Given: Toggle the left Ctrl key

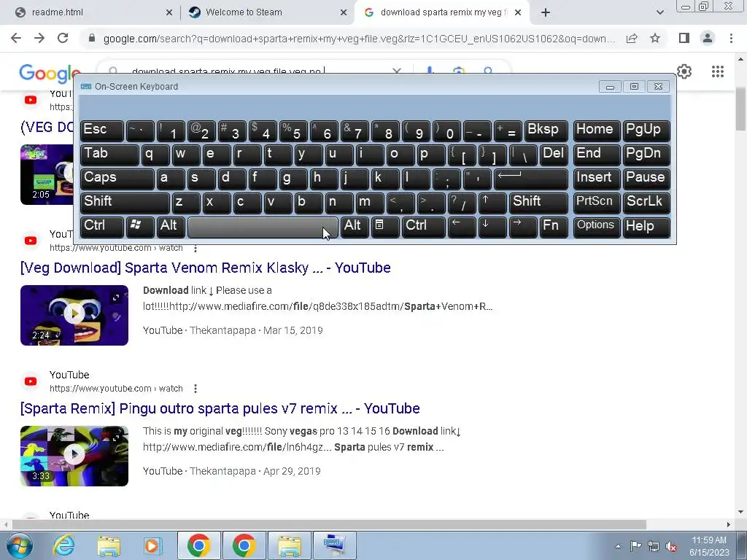Looking at the screenshot, I should click(x=102, y=227).
